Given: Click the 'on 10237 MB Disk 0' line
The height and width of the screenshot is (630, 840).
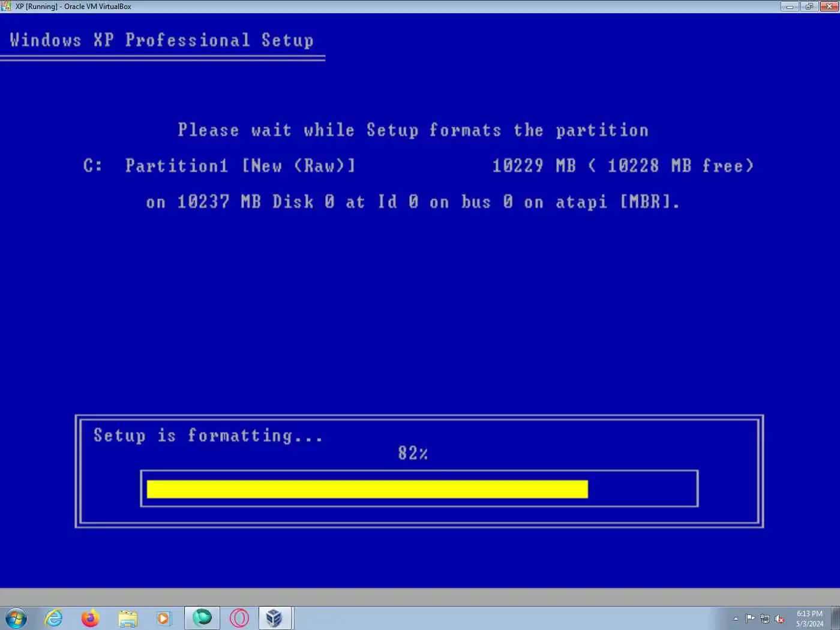Looking at the screenshot, I should coord(413,202).
